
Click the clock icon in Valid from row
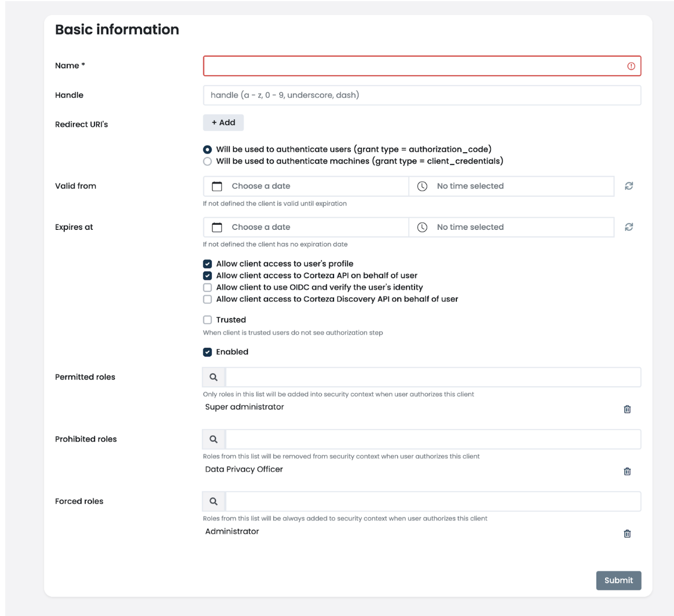(421, 186)
